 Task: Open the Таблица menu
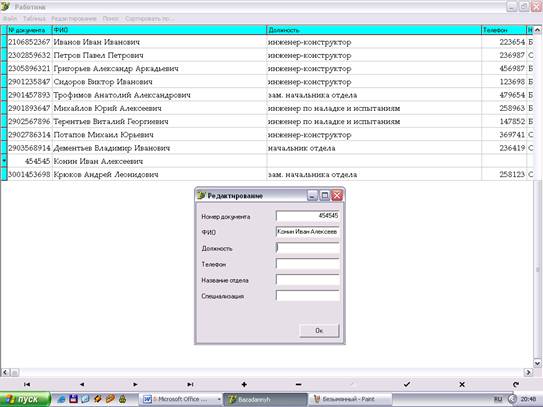(x=34, y=18)
